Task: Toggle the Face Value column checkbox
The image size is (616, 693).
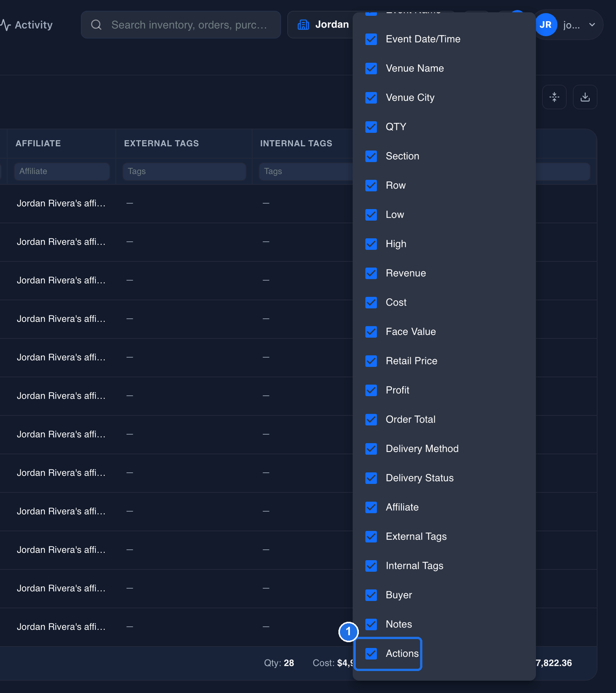Action: pyautogui.click(x=371, y=332)
